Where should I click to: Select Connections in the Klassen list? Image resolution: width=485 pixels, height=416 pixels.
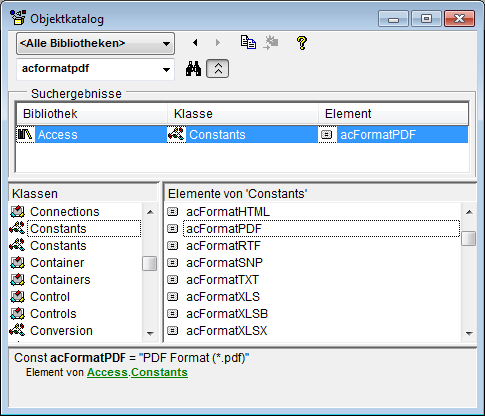[65, 212]
